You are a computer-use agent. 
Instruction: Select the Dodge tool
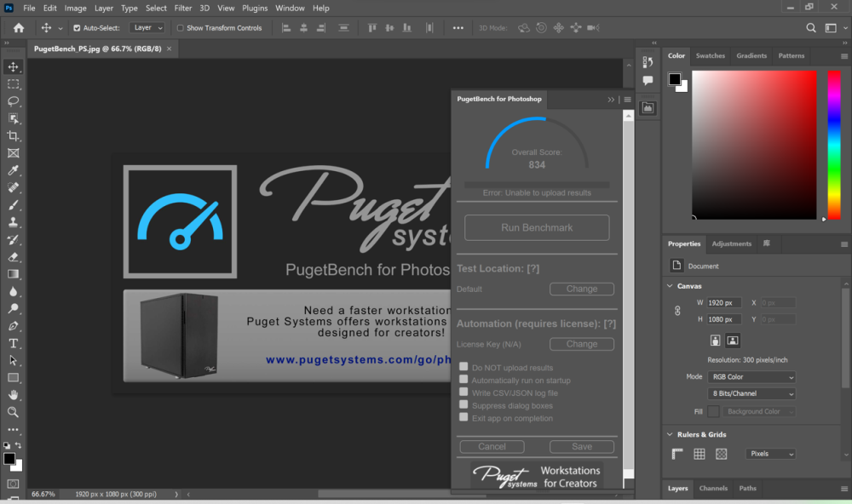(x=13, y=308)
